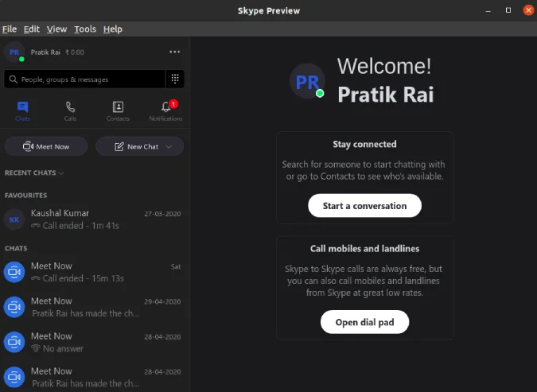
Task: Open the View menu
Action: click(56, 29)
